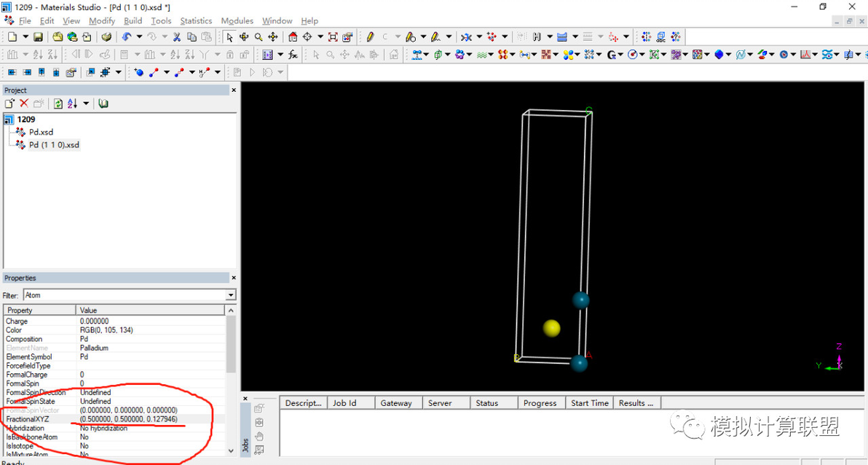Open sort order dropdown in Project panel

[x=86, y=103]
